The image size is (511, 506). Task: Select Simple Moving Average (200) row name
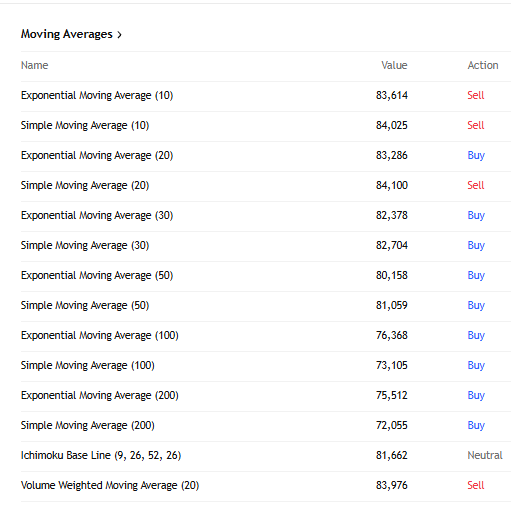tap(87, 425)
